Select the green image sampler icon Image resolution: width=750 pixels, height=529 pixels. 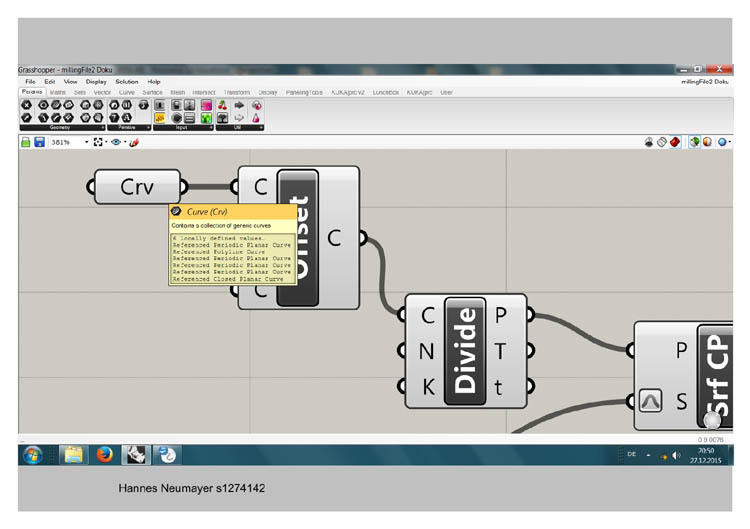(x=207, y=118)
